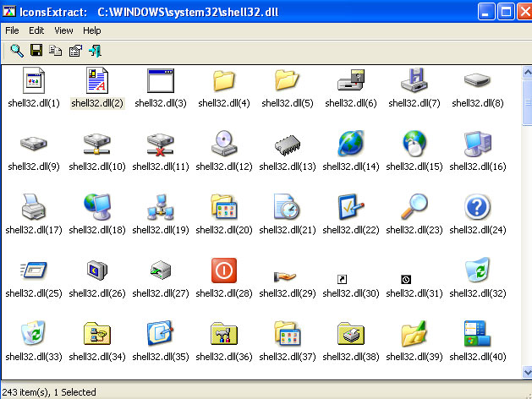Select the disconnected network drive icon shell32.dll(11)
This screenshot has width=532, height=399.
161,145
